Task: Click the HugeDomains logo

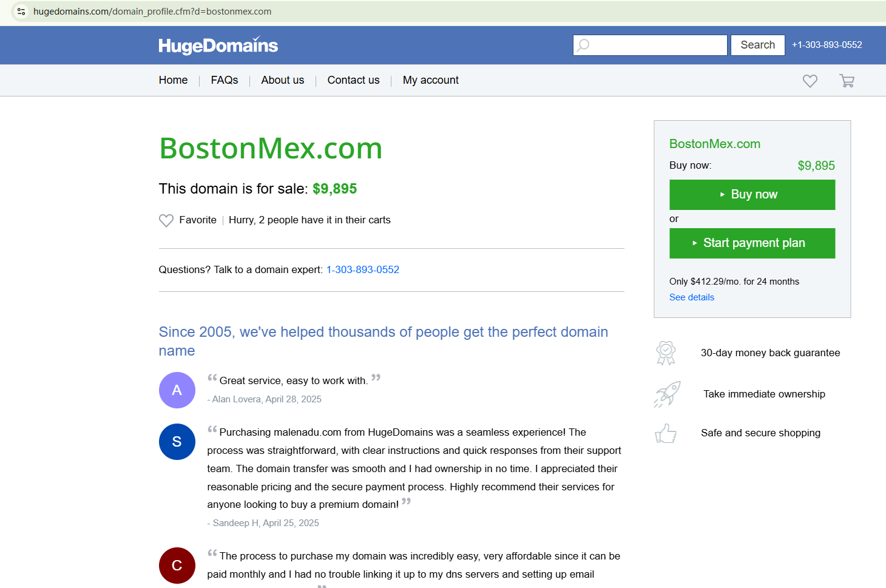Action: [218, 46]
